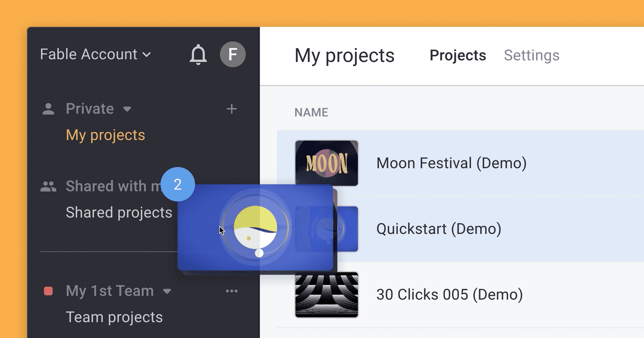Viewport: 644px width, 338px height.
Task: Click the 30 Clicks 005 thumbnail
Action: coord(327,295)
